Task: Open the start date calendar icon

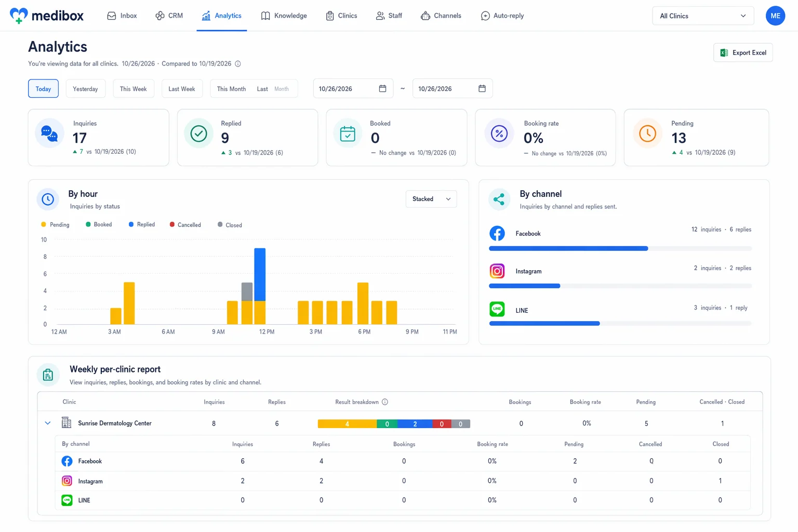Action: tap(382, 88)
